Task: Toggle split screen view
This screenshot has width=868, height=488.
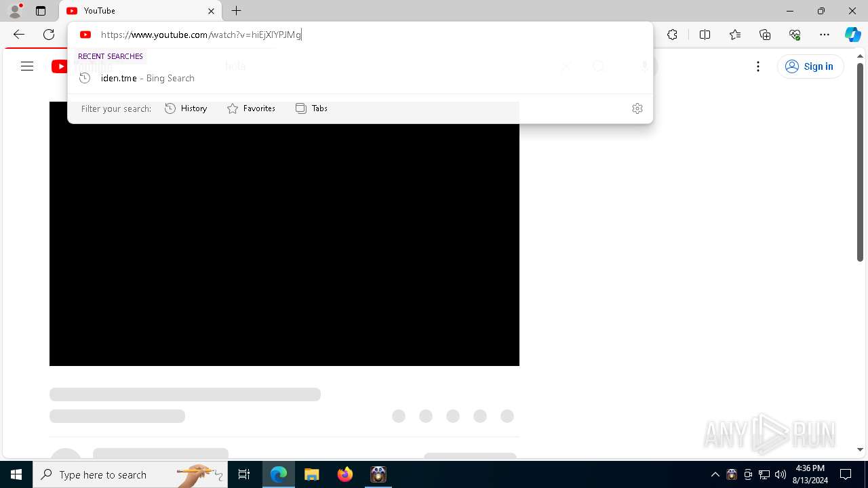Action: click(705, 35)
